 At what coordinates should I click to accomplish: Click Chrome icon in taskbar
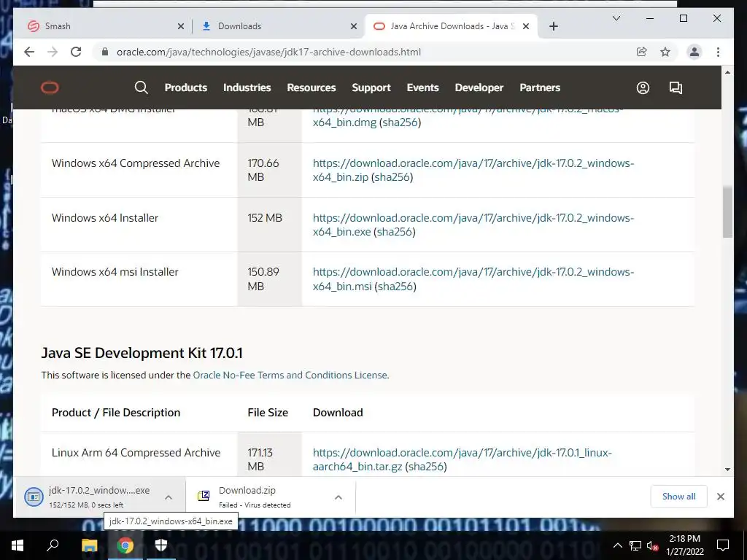[125, 545]
